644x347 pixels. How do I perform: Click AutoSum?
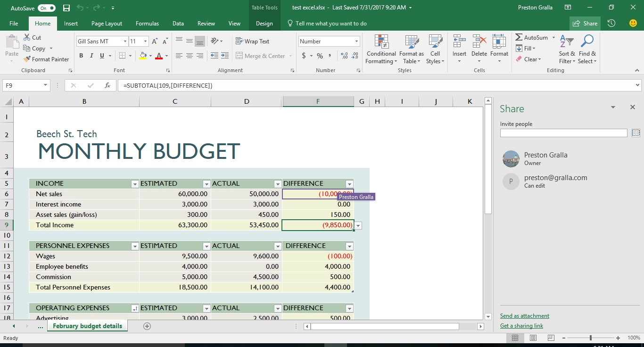532,38
